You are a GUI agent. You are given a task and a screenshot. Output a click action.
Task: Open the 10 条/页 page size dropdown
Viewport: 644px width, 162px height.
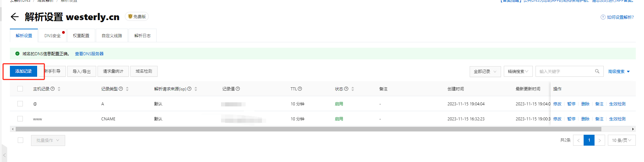(621, 140)
